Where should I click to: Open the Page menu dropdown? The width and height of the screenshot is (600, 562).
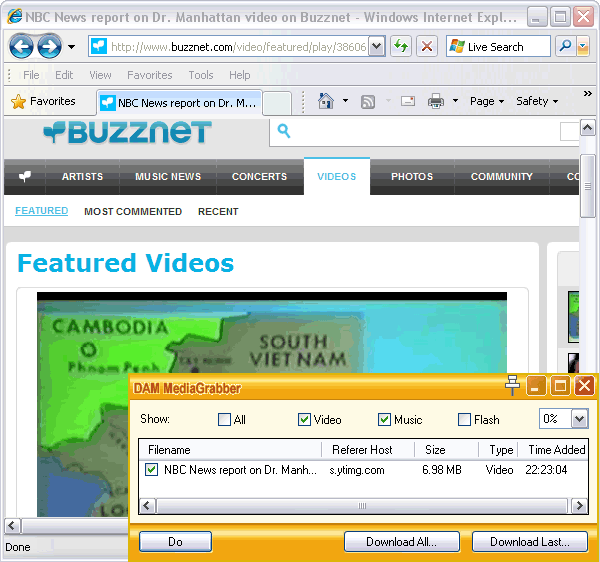click(x=487, y=101)
